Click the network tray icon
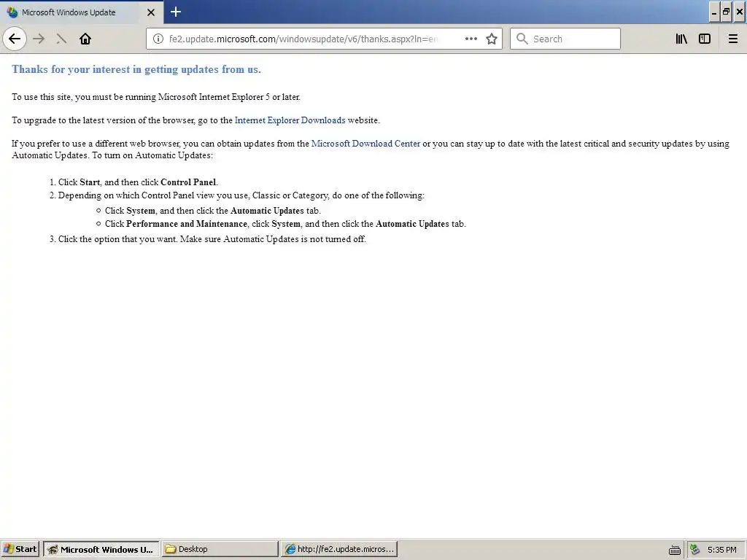 tap(694, 550)
